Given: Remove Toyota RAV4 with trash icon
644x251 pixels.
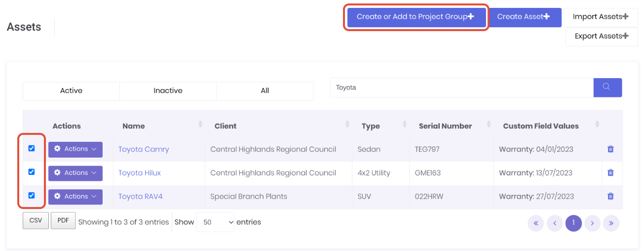Looking at the screenshot, I should (610, 196).
